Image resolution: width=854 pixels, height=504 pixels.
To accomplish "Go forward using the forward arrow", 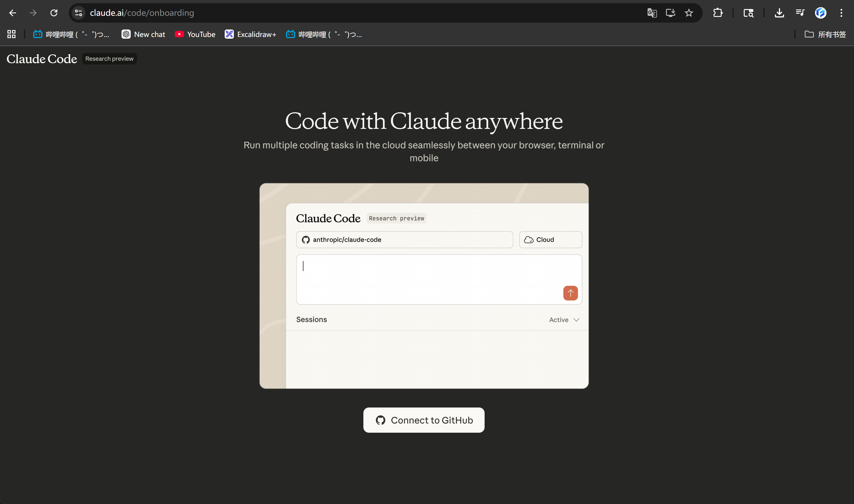I will point(33,13).
